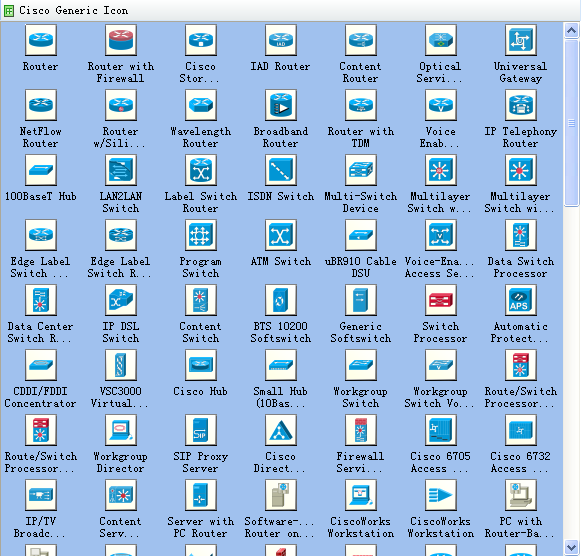Screen dimensions: 581x557
Task: Click the Voice Enab... router icon
Action: pos(441,105)
